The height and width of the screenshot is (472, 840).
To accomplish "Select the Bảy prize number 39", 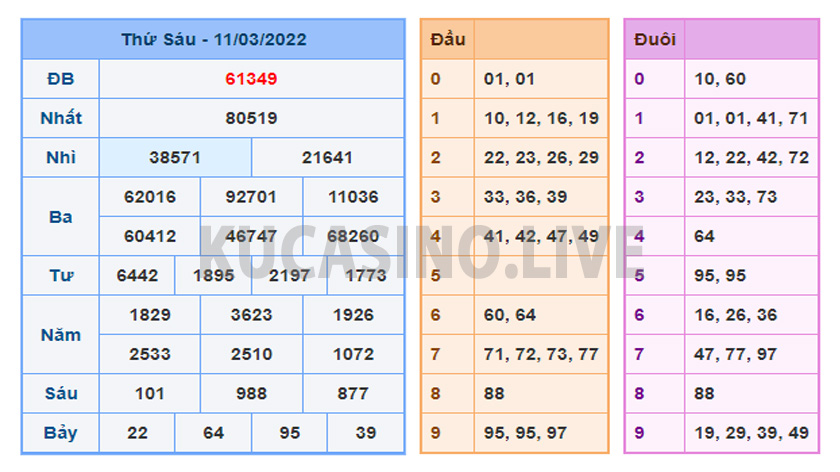I will (365, 433).
